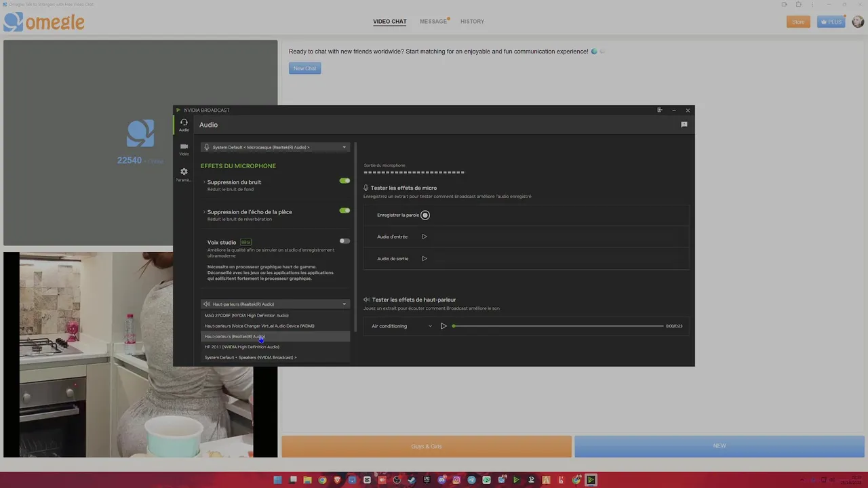The height and width of the screenshot is (488, 868).
Task: Click the browser cast icon in title bar
Action: coord(785,4)
